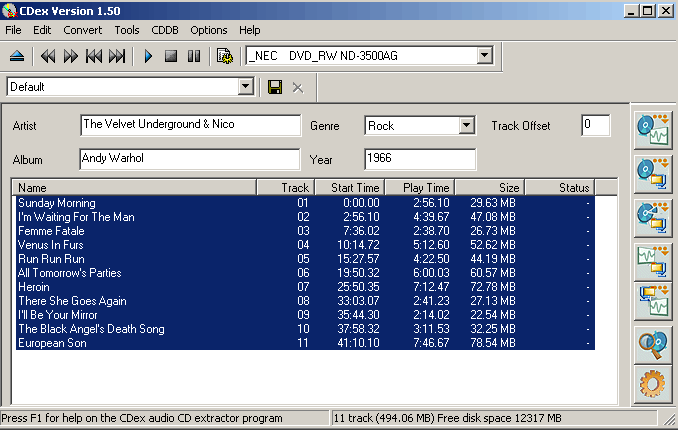
Task: Select the track European Son
Action: click(x=305, y=343)
